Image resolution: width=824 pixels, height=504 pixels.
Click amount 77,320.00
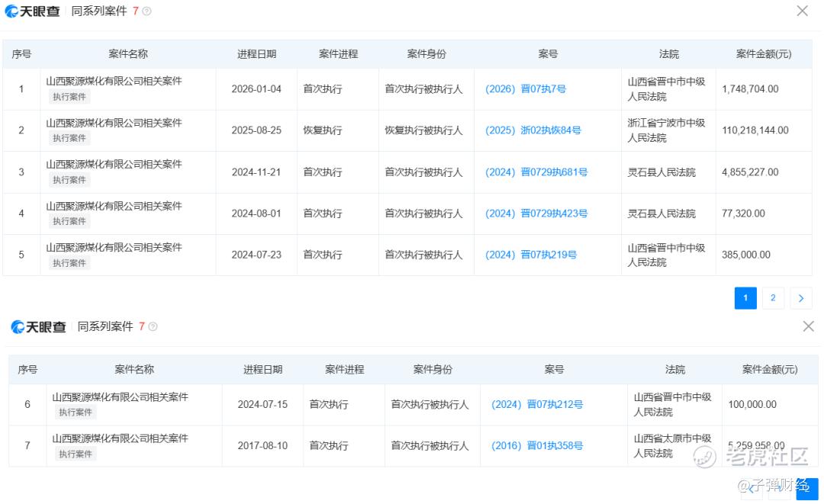743,213
